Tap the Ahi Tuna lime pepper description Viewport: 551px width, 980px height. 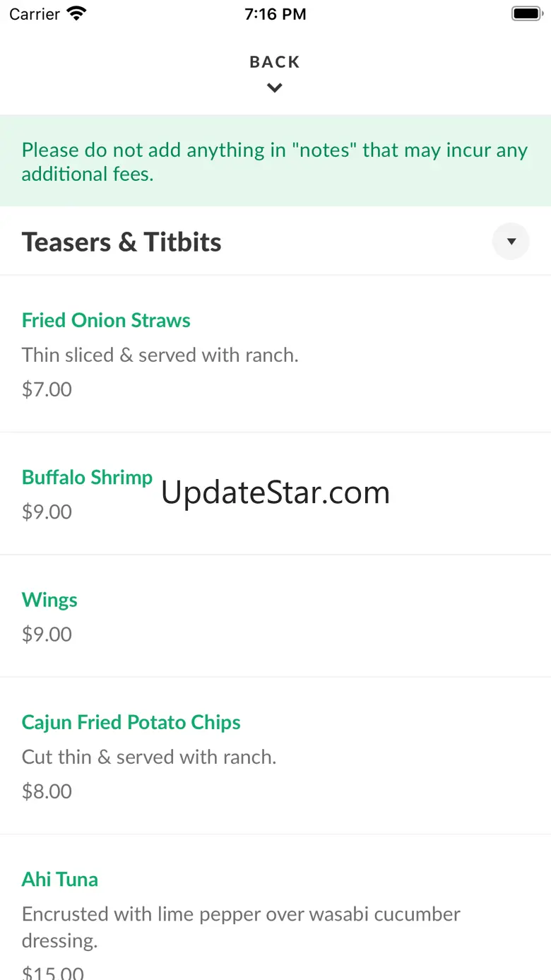(x=241, y=927)
